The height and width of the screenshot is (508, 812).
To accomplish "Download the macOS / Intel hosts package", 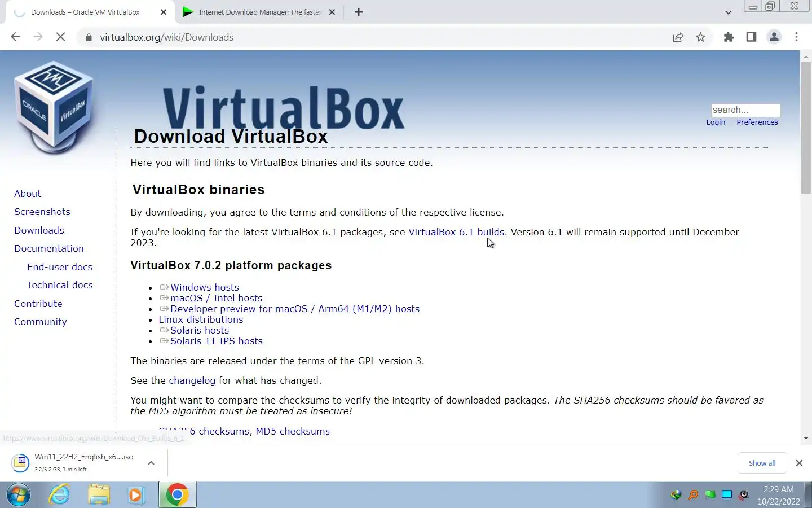I will pyautogui.click(x=217, y=298).
